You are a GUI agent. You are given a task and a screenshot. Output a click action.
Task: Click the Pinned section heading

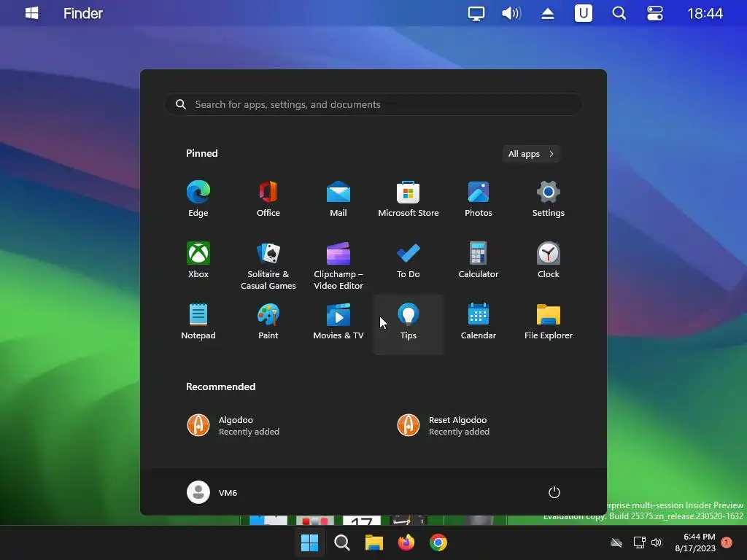pyautogui.click(x=202, y=153)
